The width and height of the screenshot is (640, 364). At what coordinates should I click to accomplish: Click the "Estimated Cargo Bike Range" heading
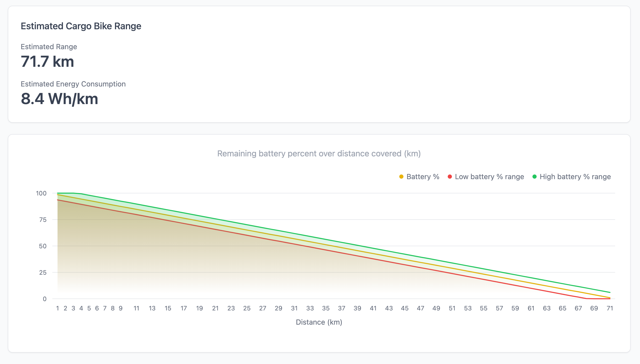pos(81,26)
